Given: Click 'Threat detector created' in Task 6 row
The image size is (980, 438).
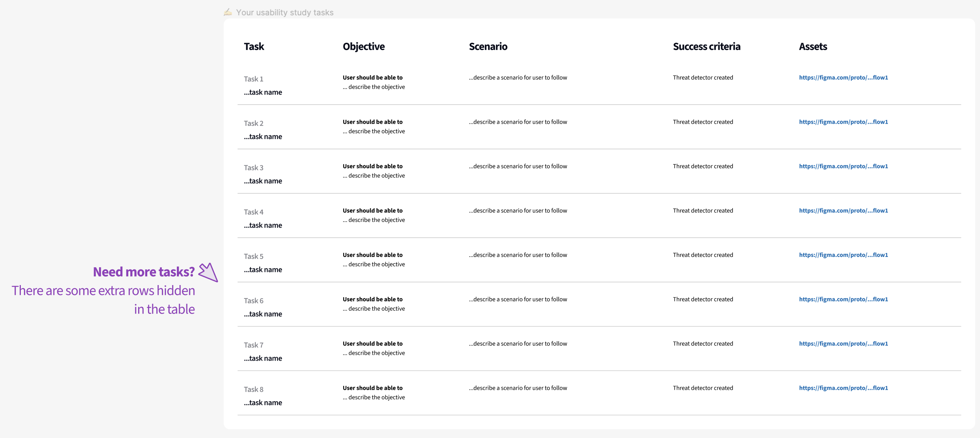Looking at the screenshot, I should pos(703,299).
